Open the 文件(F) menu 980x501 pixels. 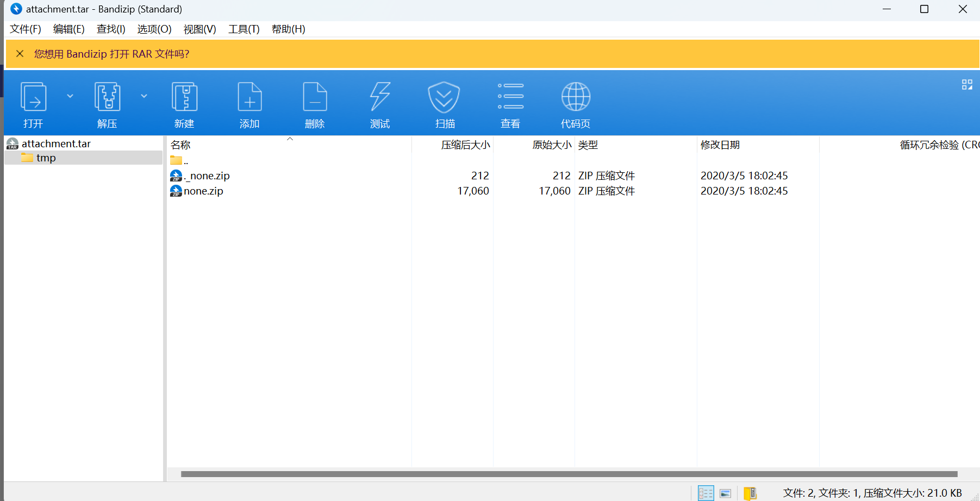pos(26,29)
